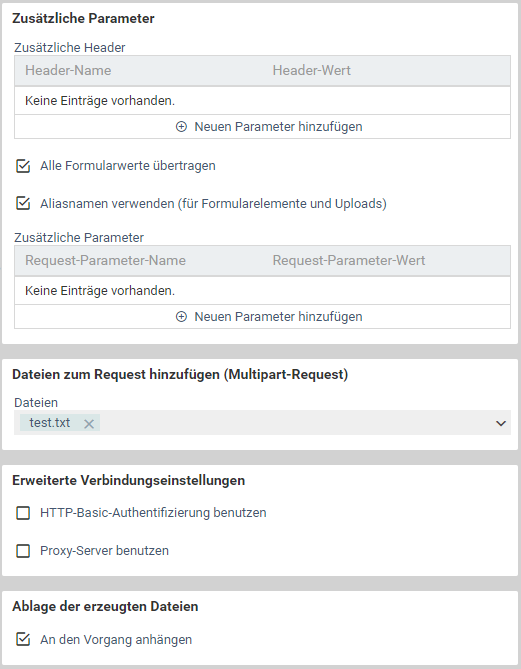Click the empty request parameter table row
The width and height of the screenshot is (521, 669).
coord(262,291)
